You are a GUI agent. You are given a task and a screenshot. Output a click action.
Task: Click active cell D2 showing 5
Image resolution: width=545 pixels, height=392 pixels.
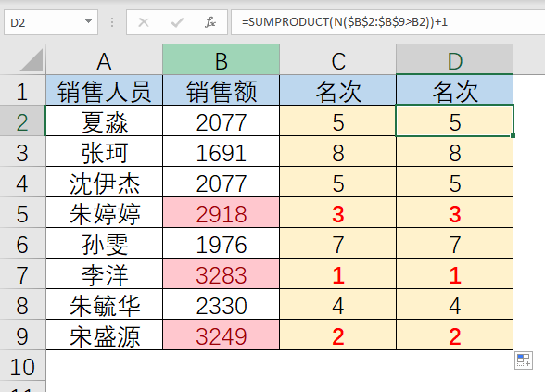(x=454, y=120)
